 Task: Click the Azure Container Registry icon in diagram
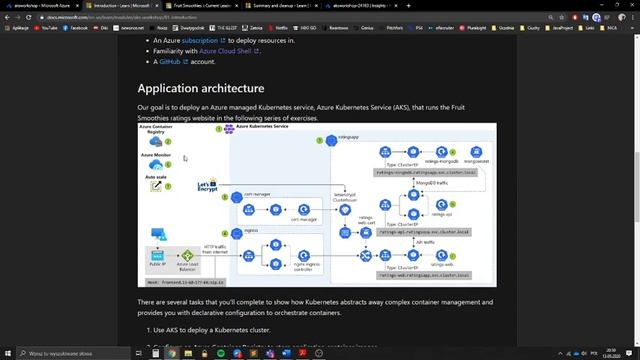[156, 142]
